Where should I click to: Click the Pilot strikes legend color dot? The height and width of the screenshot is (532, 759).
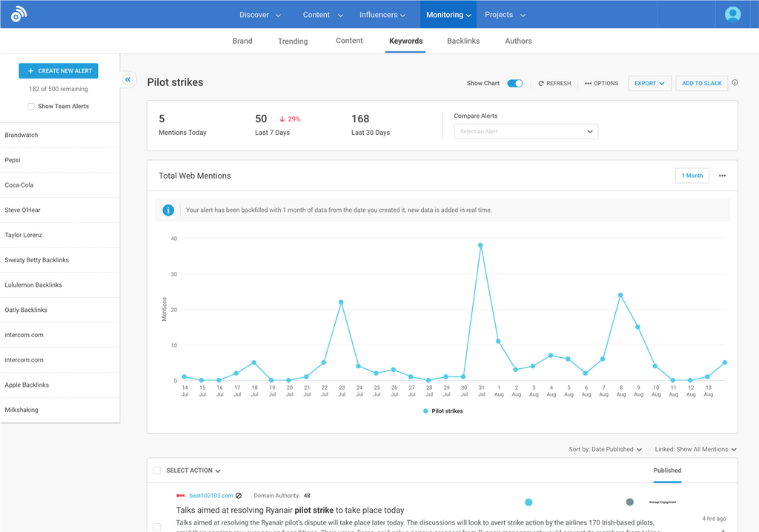425,410
